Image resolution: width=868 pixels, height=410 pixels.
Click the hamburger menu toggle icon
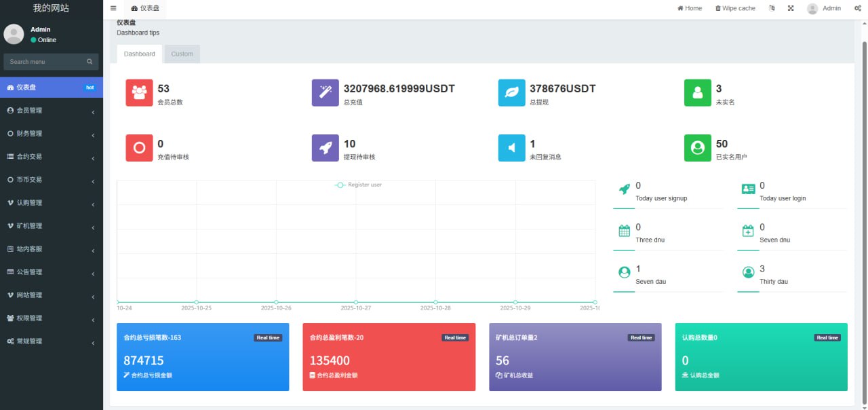(113, 9)
